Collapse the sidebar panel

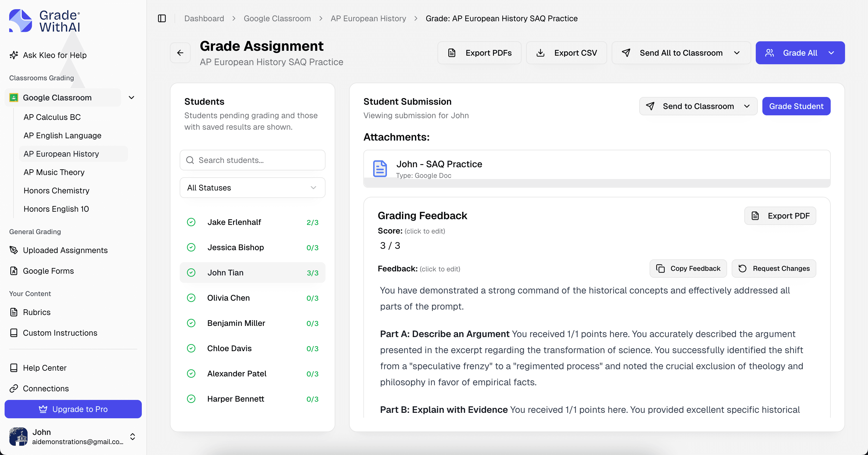coord(162,19)
